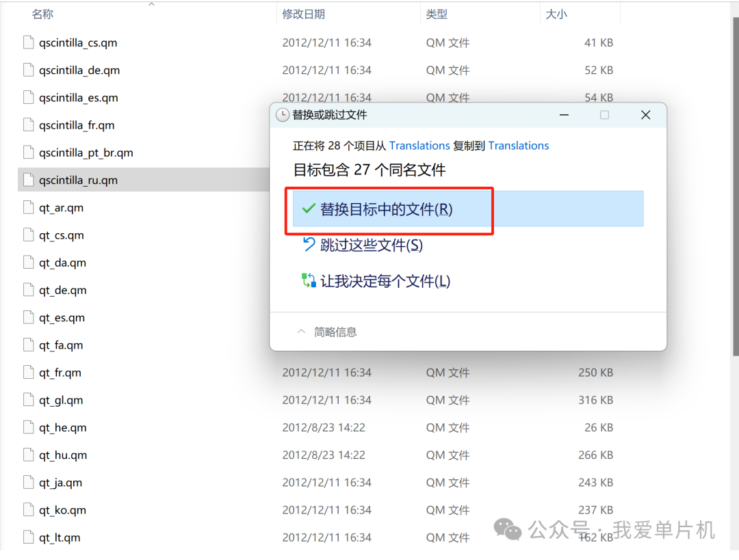
Task: Choose Skip these files option
Action: coord(363,245)
